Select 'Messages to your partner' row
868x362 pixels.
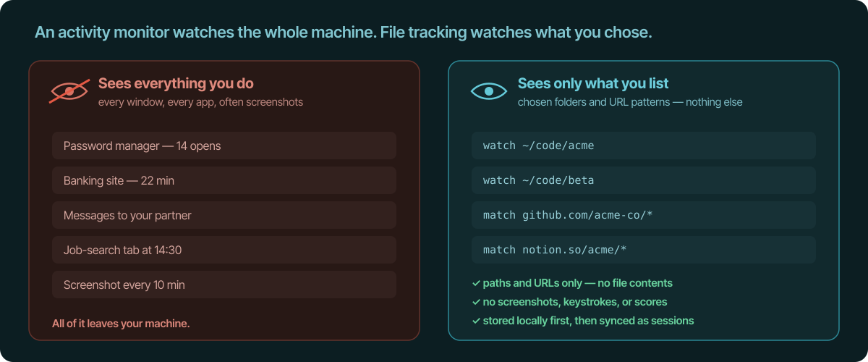[x=224, y=215]
